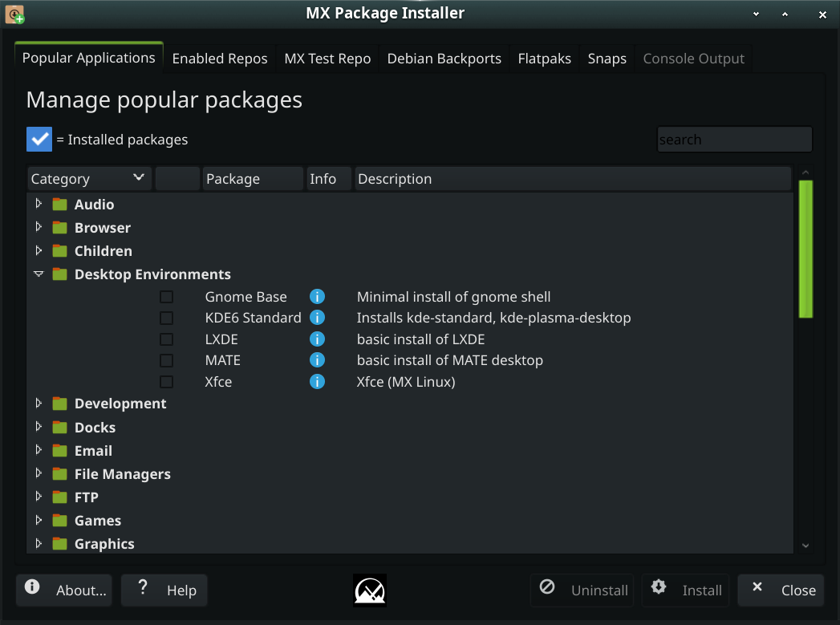
Task: Select the MATE checkbox
Action: click(x=167, y=360)
